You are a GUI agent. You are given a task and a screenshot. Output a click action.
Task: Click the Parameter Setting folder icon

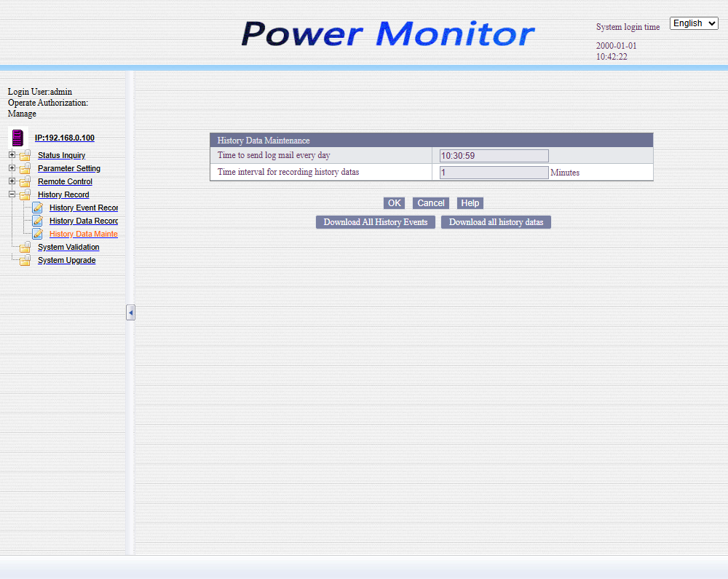pyautogui.click(x=25, y=168)
